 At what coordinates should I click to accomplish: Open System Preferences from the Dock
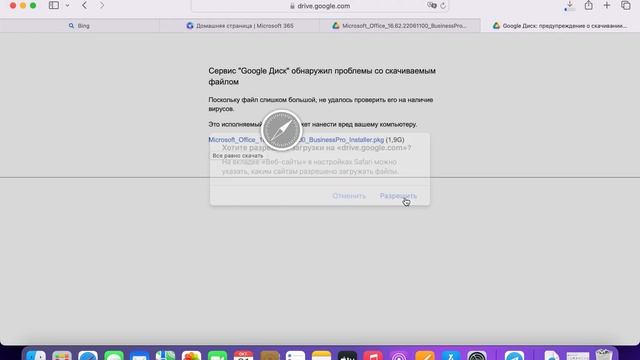pos(477,355)
